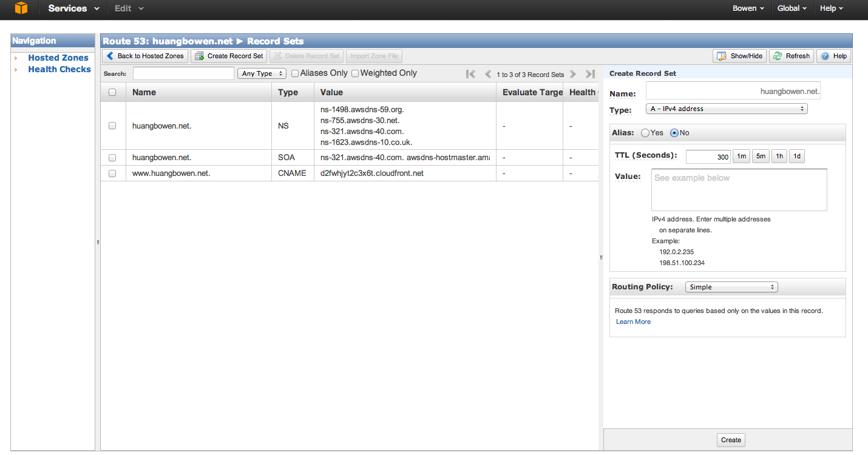Set TTL with the 1d button

coord(797,157)
